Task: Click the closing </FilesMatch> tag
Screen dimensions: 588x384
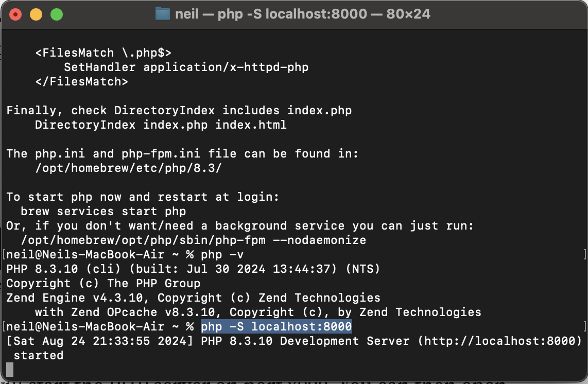Action: [x=81, y=81]
